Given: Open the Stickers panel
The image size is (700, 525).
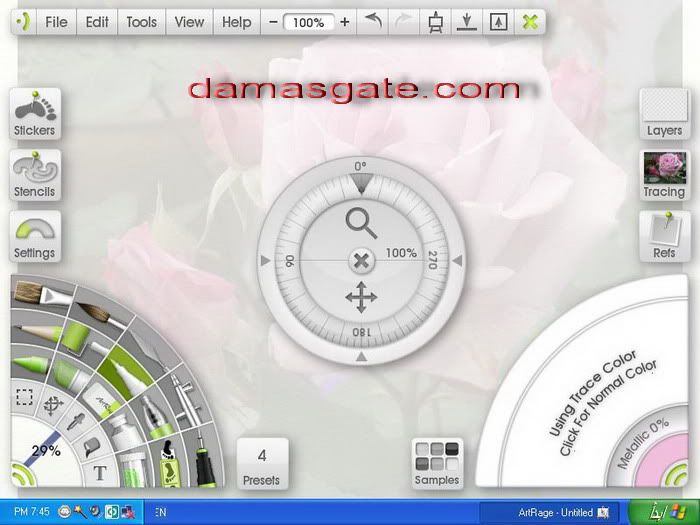Looking at the screenshot, I should (35, 113).
